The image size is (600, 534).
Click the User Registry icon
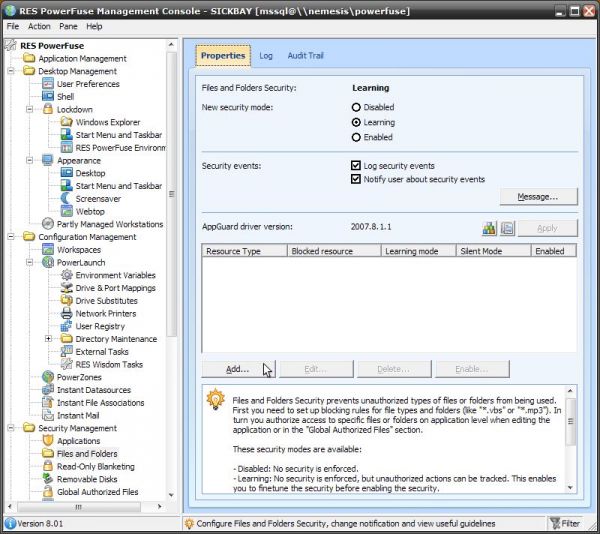pyautogui.click(x=67, y=326)
